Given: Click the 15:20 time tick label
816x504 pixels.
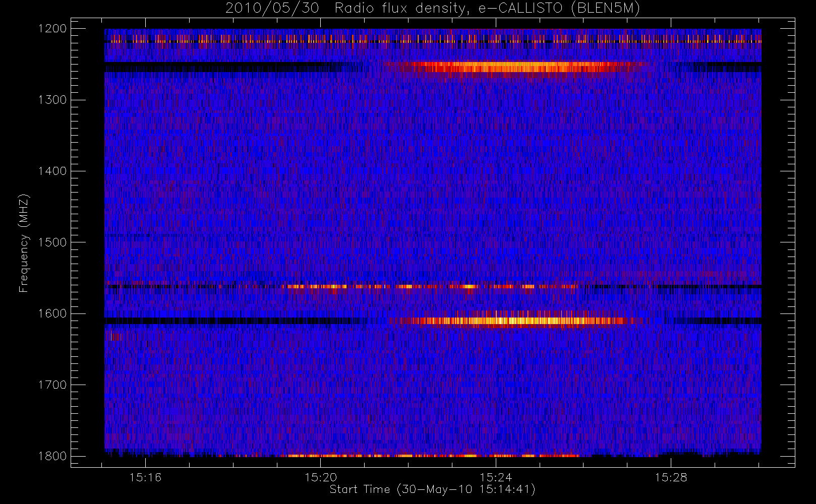Looking at the screenshot, I should click(x=321, y=477).
